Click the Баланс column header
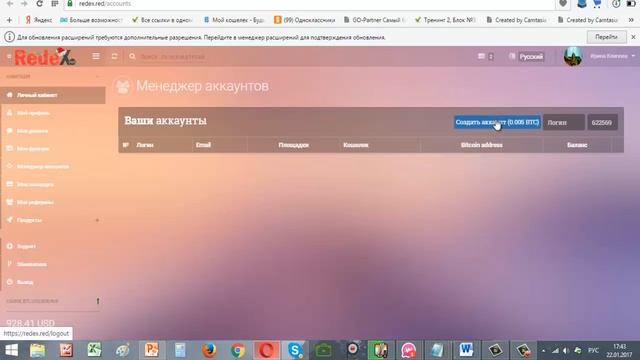Screen dimensions: 640x360 pyautogui.click(x=577, y=145)
